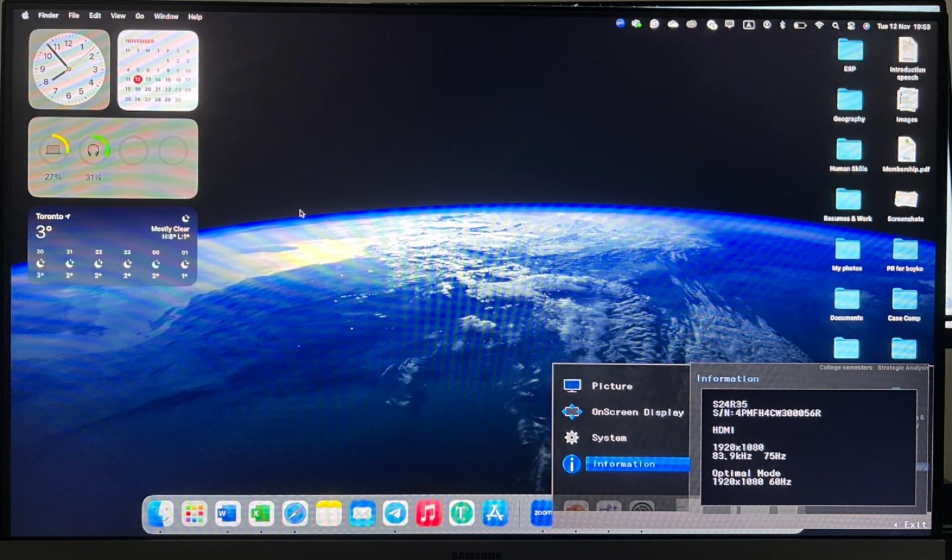This screenshot has width=952, height=560.
Task: Open the View menu
Action: pyautogui.click(x=118, y=16)
